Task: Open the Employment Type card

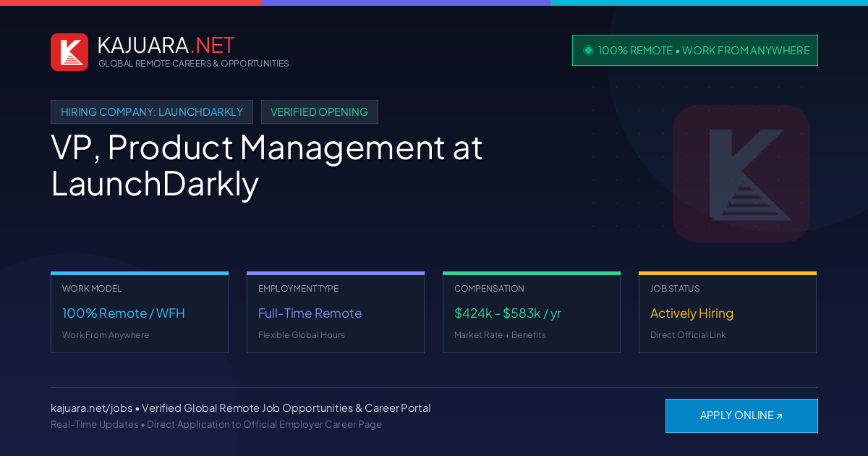Action: coord(336,313)
